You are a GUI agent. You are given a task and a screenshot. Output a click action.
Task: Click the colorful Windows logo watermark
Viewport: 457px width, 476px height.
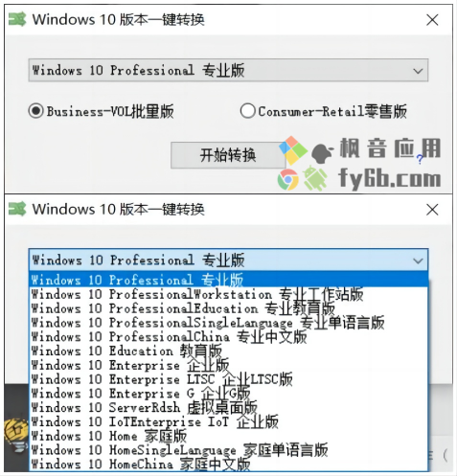tap(293, 150)
